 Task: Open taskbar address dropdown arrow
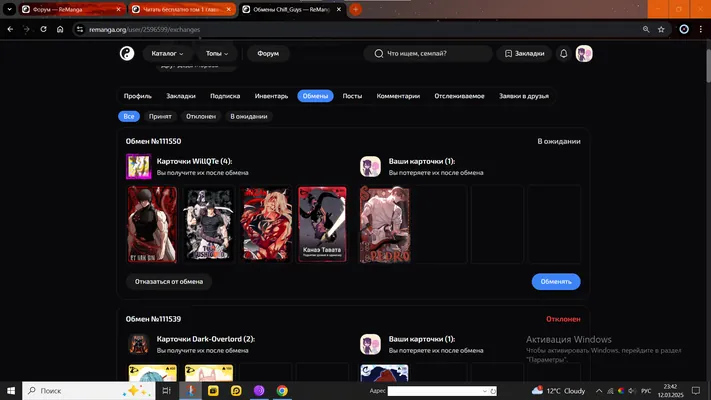pyautogui.click(x=485, y=391)
